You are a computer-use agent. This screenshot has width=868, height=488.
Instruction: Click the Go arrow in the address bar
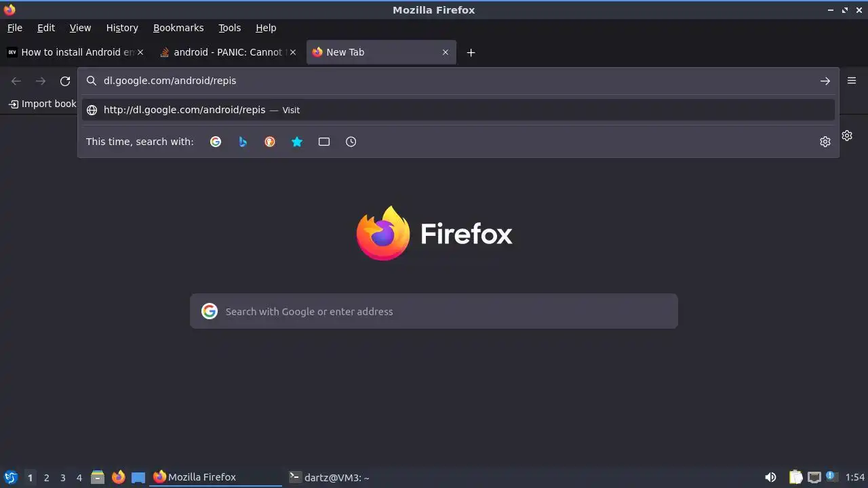(x=825, y=81)
